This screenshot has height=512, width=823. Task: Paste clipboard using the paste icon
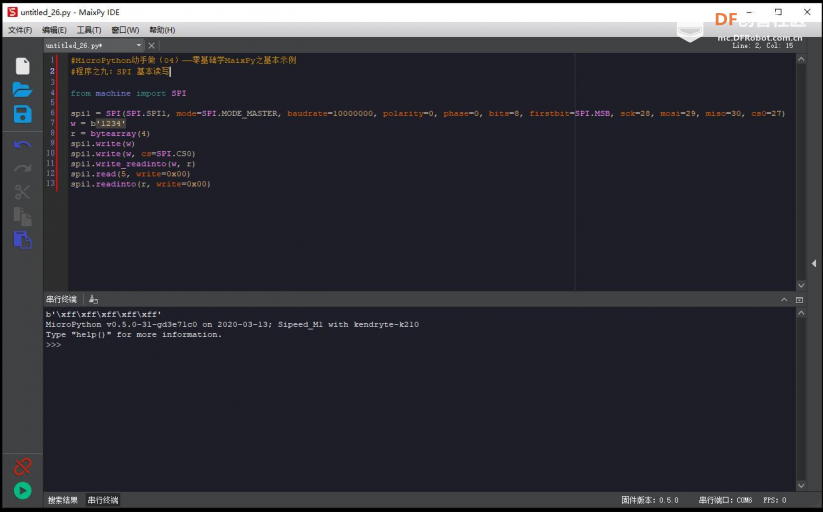pyautogui.click(x=23, y=240)
